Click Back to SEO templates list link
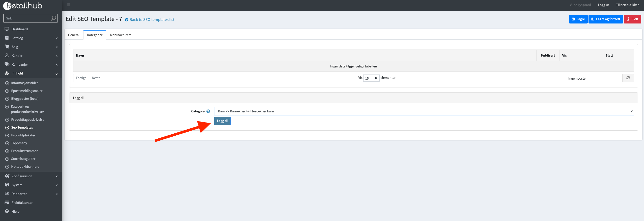The height and width of the screenshot is (221, 644). tap(152, 20)
